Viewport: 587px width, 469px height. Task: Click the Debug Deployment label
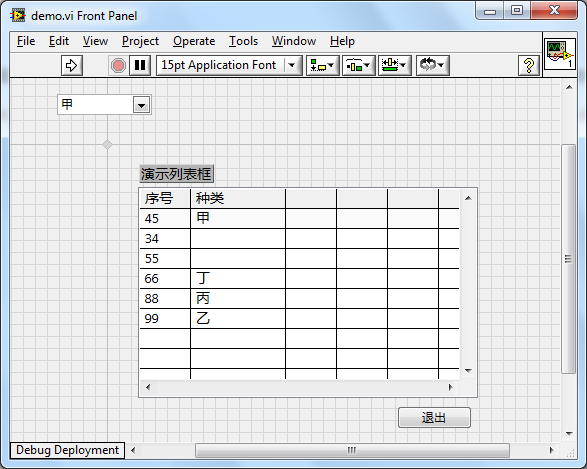[x=67, y=450]
